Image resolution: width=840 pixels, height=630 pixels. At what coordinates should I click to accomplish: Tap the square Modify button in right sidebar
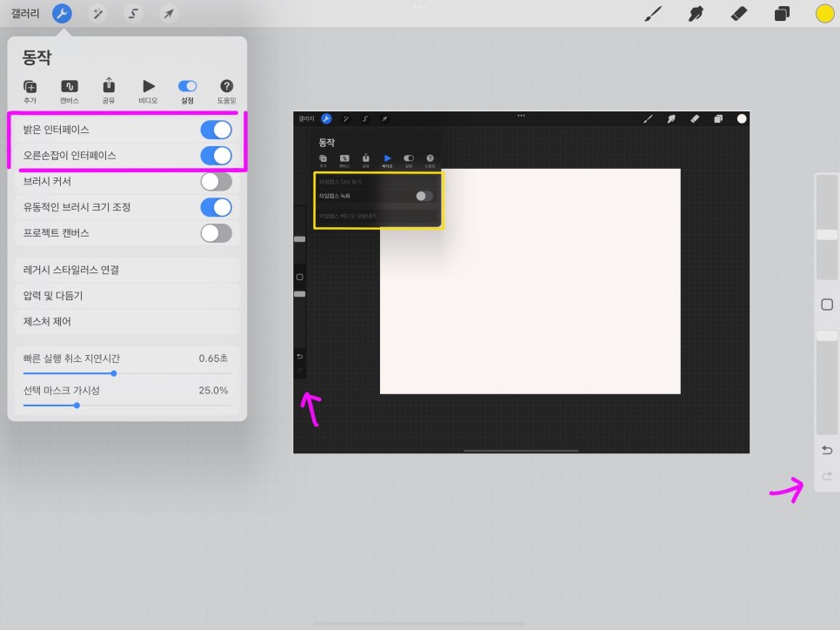[827, 305]
